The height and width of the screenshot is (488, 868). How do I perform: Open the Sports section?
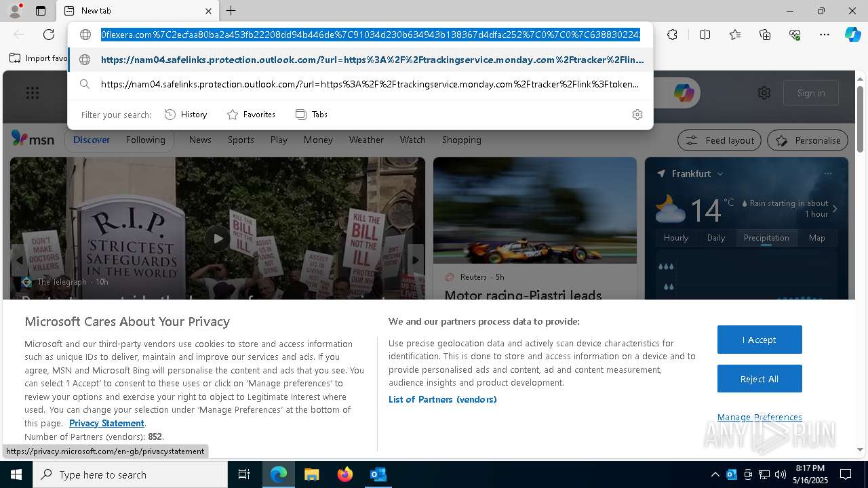click(241, 140)
